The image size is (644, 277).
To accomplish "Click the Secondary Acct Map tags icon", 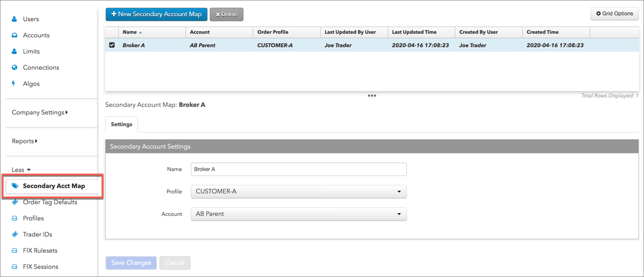I will pyautogui.click(x=15, y=186).
